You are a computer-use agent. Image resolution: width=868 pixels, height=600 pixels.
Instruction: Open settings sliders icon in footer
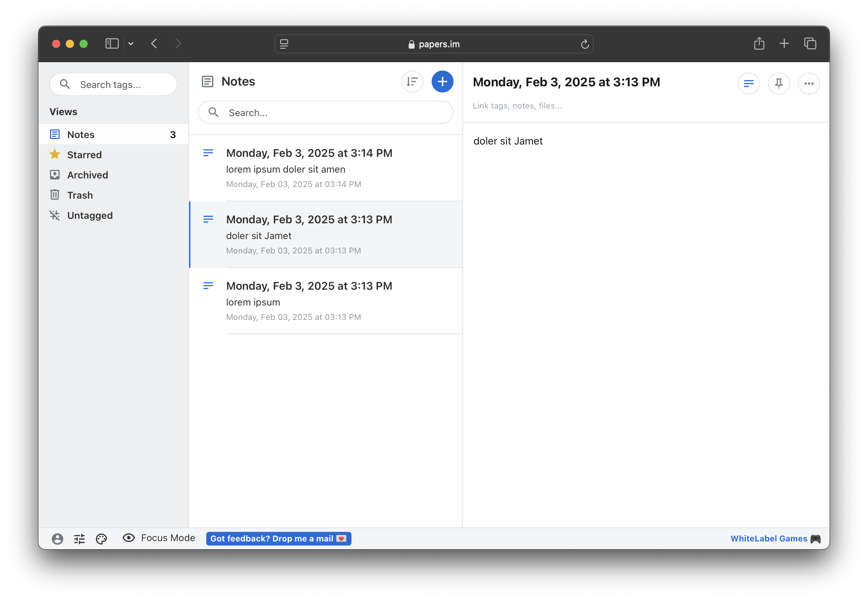[79, 539]
